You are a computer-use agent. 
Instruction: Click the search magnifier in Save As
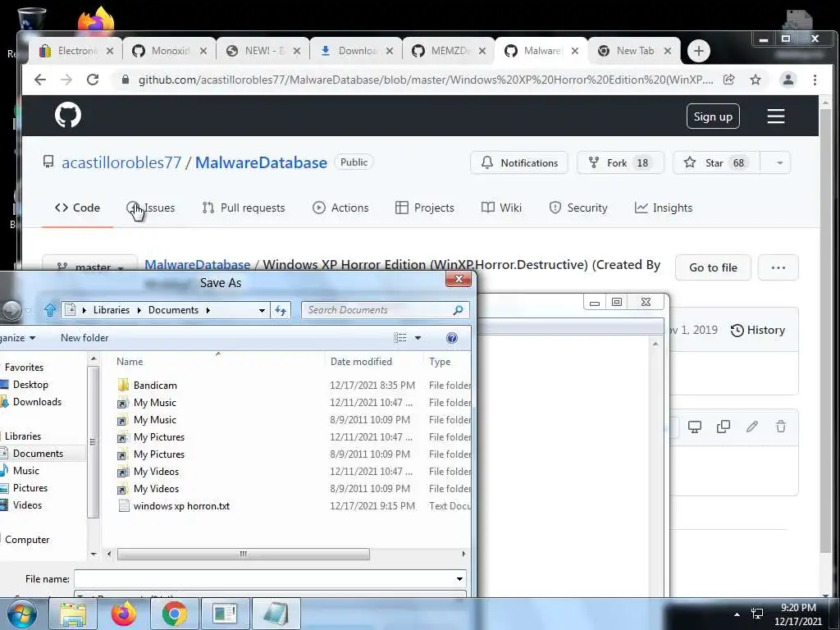458,309
